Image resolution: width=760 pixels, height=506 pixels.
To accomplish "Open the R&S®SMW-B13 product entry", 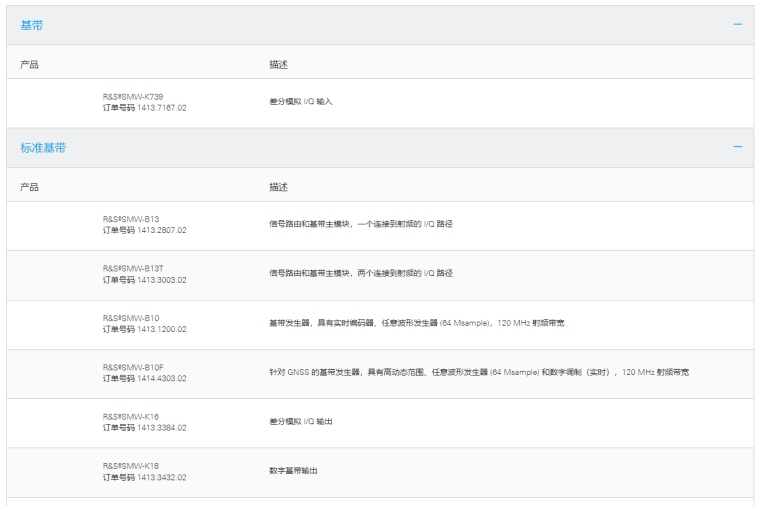I will coord(130,219).
